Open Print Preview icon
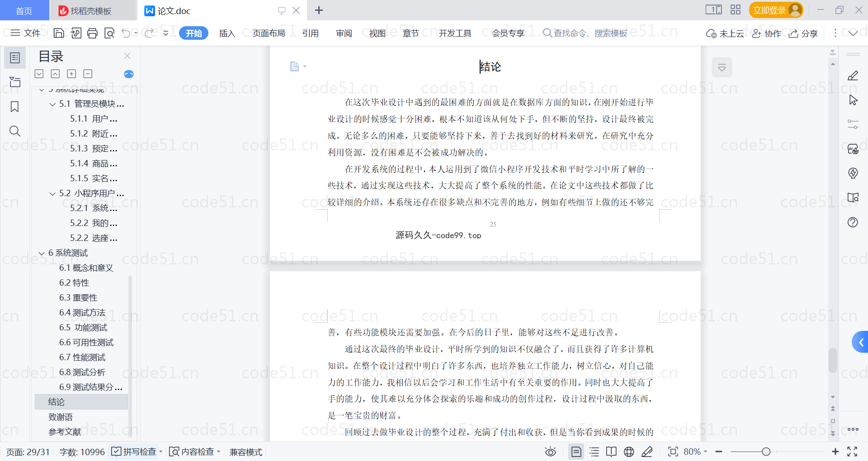Screen dimensions: 868x461 (x=109, y=33)
